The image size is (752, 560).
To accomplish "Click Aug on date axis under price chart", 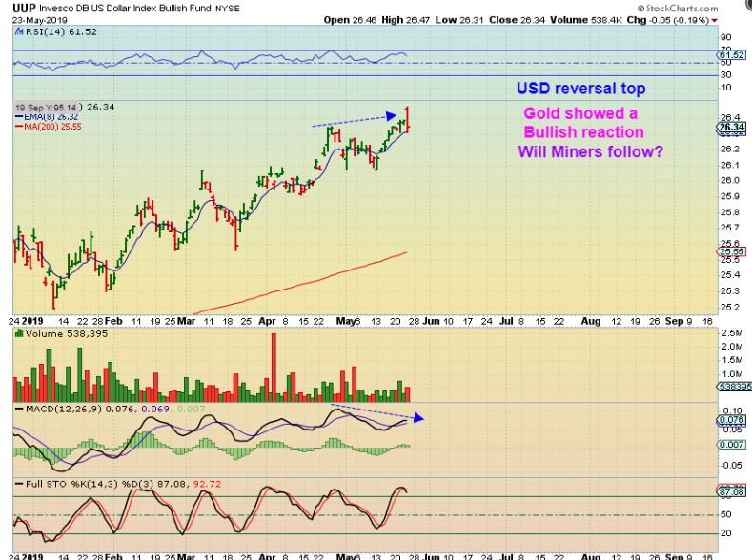I will click(x=591, y=321).
